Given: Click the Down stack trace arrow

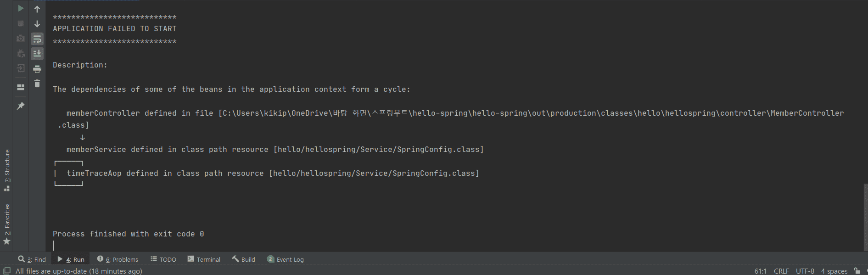Looking at the screenshot, I should coord(37,24).
